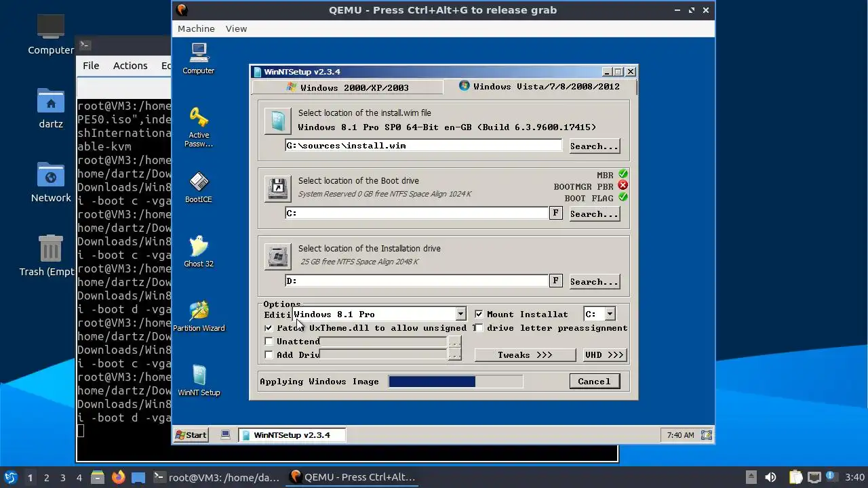
Task: Cancel the Applying Windows Image operation
Action: click(594, 382)
